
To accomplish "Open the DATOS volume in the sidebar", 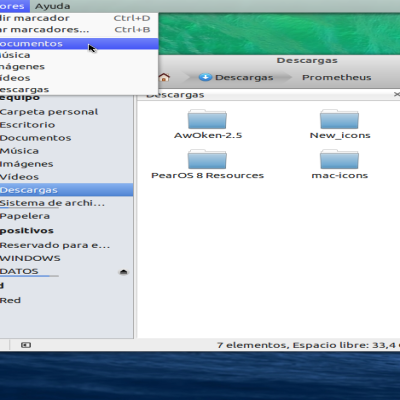I will 67,271.
